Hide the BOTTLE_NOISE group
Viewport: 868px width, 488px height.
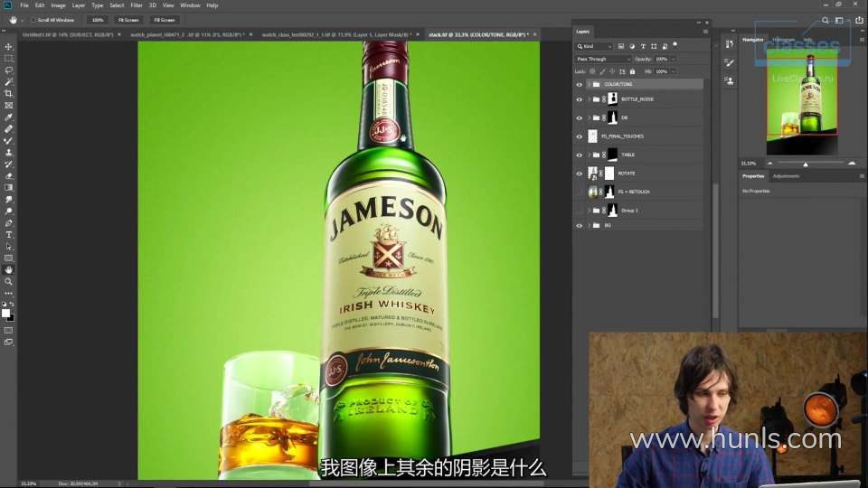click(x=579, y=99)
